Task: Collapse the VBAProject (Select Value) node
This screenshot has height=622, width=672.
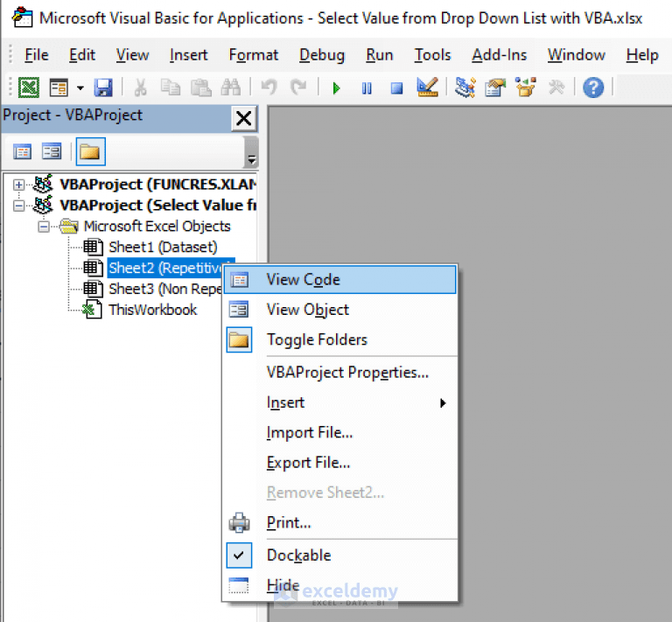Action: click(18, 206)
